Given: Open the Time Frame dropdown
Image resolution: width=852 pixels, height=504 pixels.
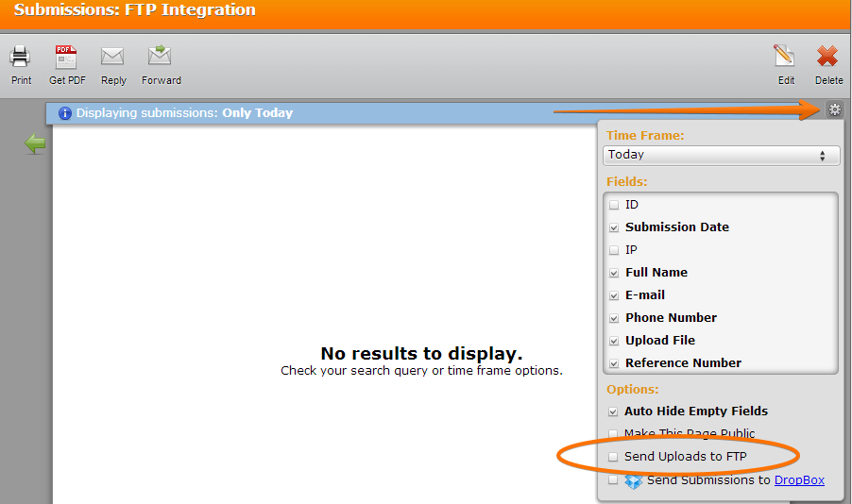Looking at the screenshot, I should pos(721,155).
